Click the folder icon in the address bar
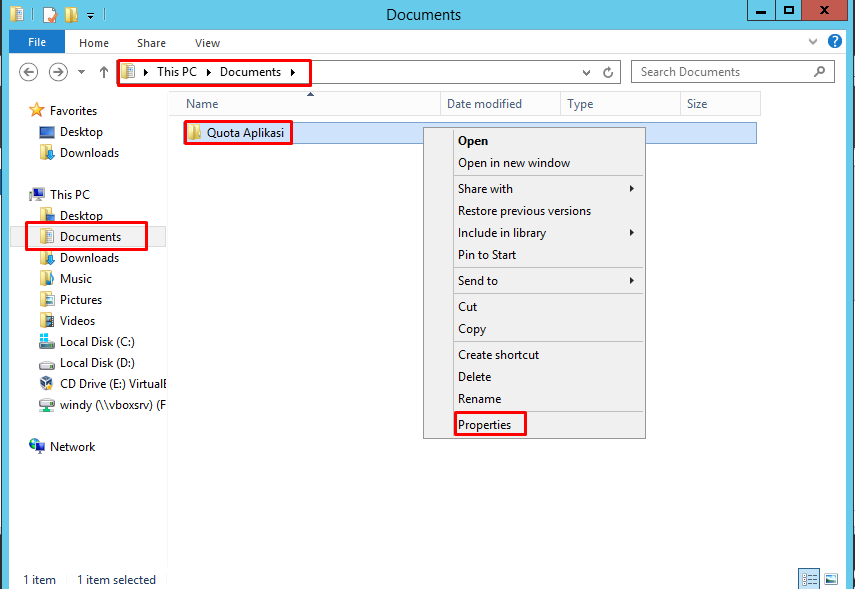This screenshot has width=855, height=589. coord(131,72)
